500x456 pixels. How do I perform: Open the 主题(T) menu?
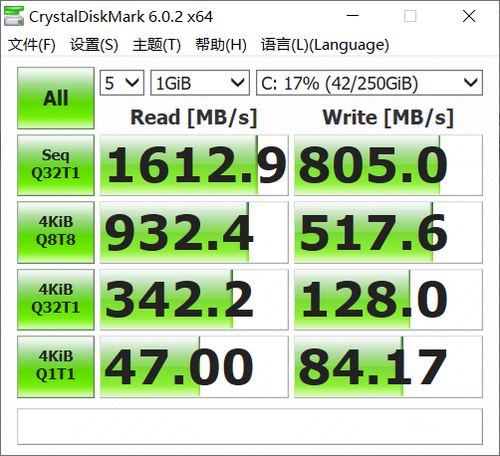tap(156, 45)
